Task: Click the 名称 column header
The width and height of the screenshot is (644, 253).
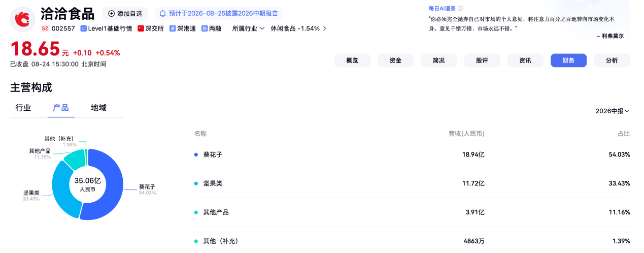Action: click(200, 134)
